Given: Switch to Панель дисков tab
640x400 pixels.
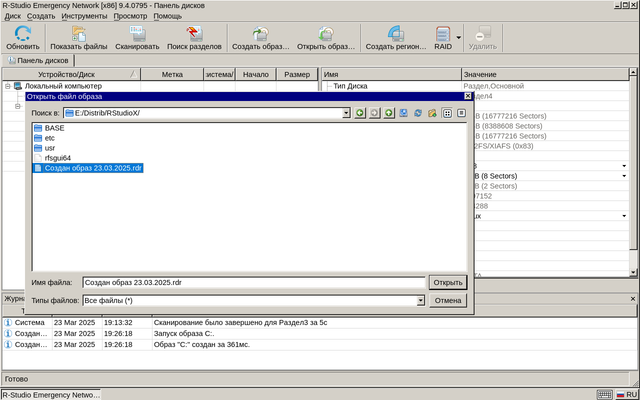Looking at the screenshot, I should click(x=38, y=60).
